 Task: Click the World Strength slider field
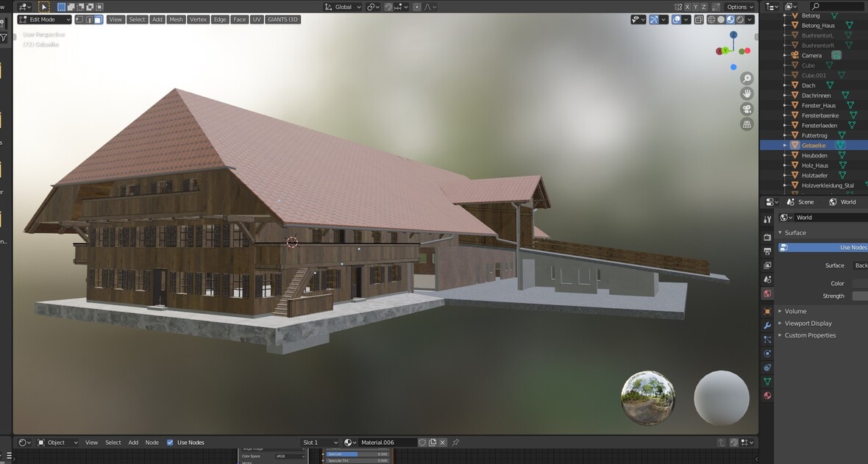click(859, 296)
